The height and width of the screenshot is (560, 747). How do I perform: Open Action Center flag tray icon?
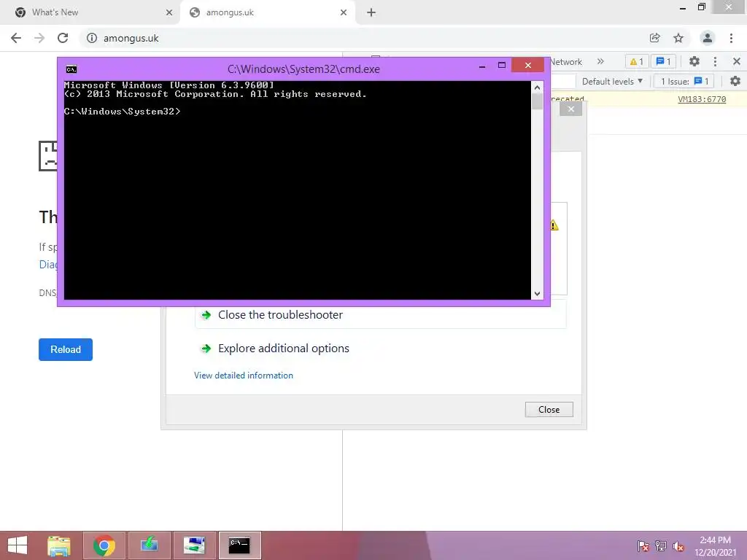pyautogui.click(x=643, y=545)
